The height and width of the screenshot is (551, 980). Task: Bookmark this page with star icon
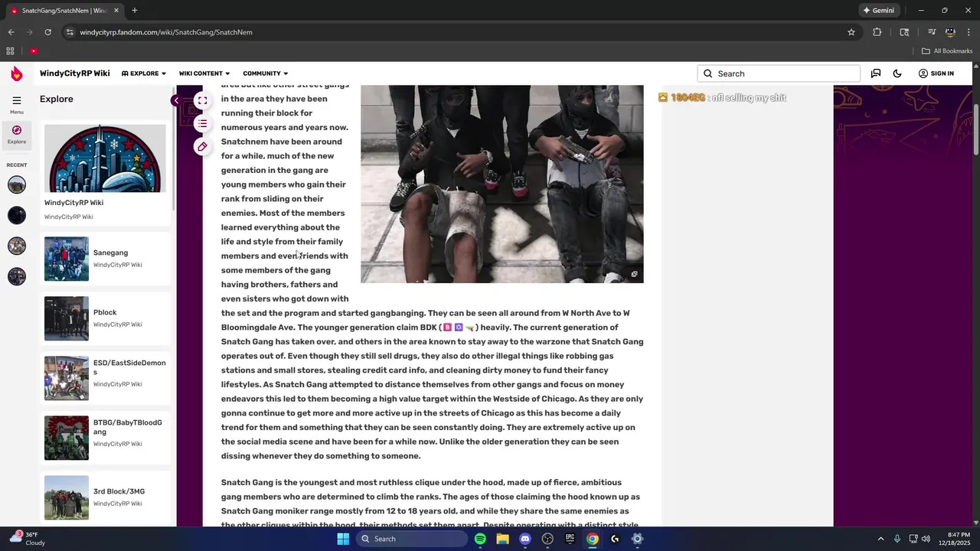coord(851,32)
